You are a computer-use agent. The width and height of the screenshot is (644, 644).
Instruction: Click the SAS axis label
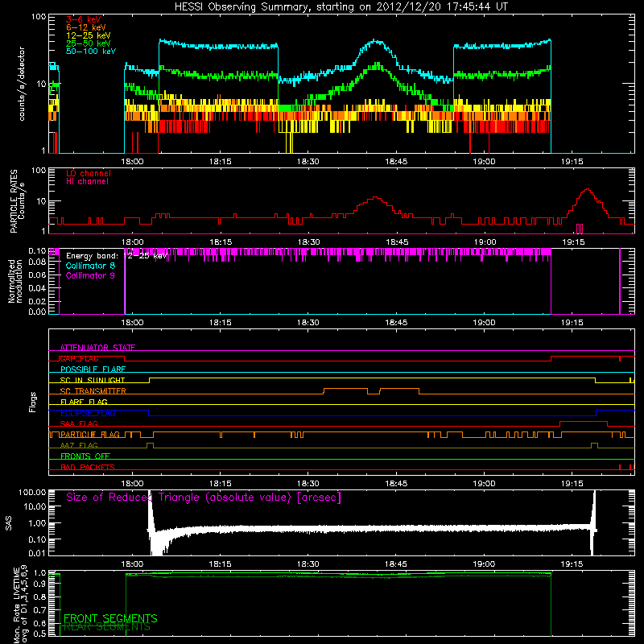click(9, 523)
